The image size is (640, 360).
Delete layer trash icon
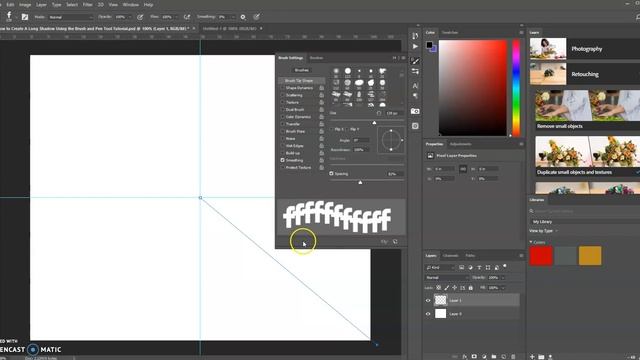pos(513,357)
